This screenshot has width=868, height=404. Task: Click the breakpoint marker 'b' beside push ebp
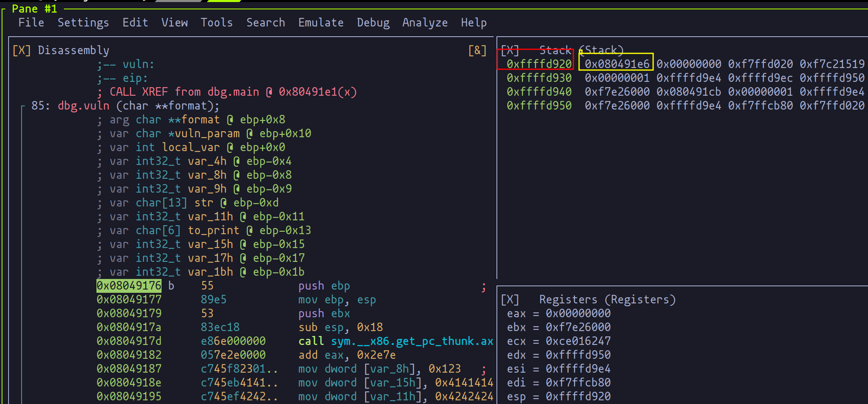pyautogui.click(x=171, y=286)
